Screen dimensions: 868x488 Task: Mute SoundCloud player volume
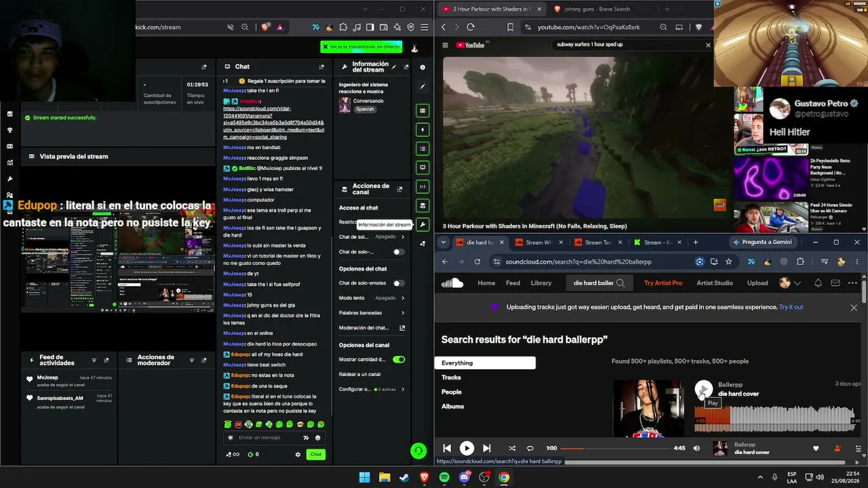(x=696, y=448)
